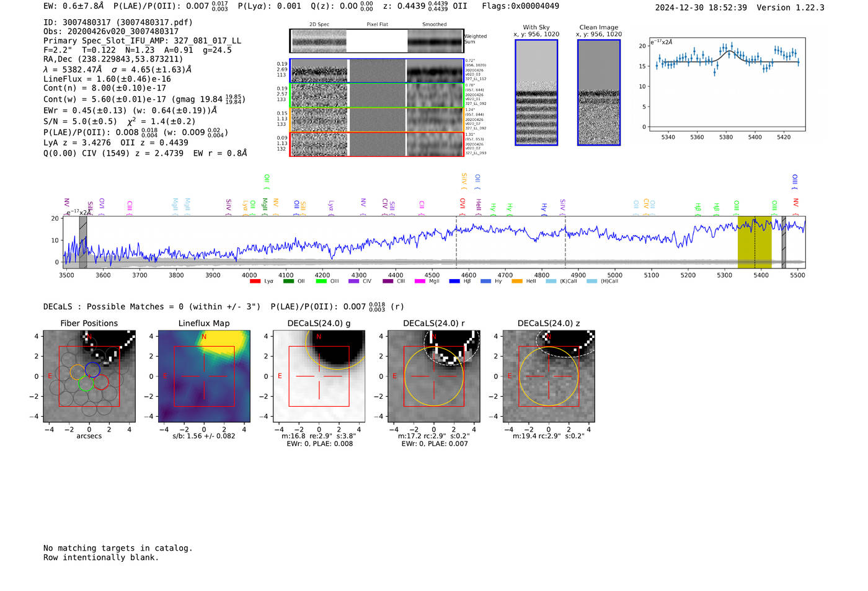Click the blue fiber circle in Fiber Positions
Screen dimensions: 868x591
[92, 370]
